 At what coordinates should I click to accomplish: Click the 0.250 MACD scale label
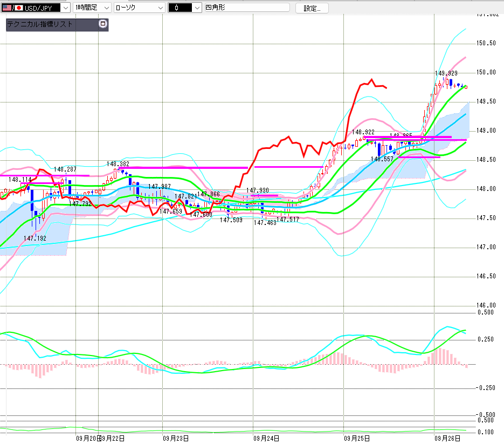(x=486, y=339)
